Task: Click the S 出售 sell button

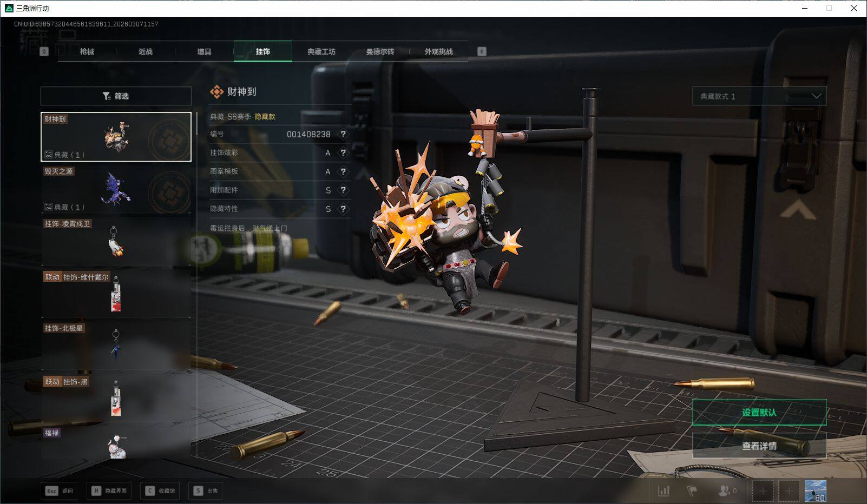Action: click(206, 491)
